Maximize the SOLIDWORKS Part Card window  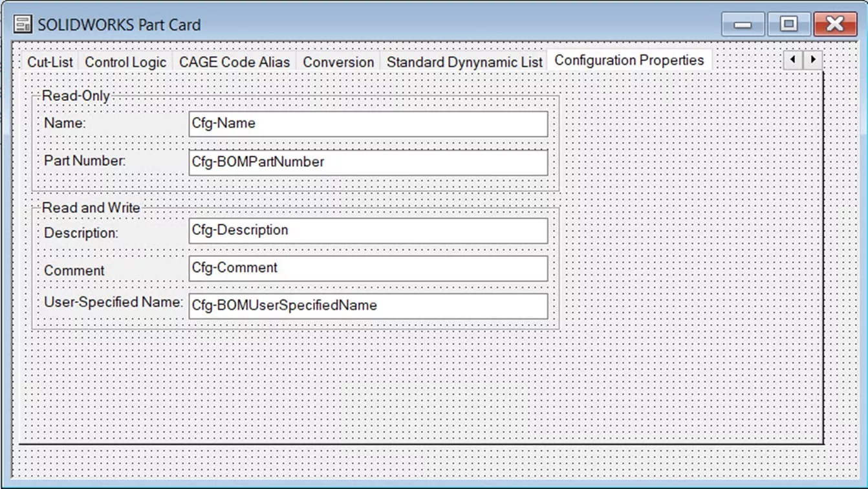[788, 25]
